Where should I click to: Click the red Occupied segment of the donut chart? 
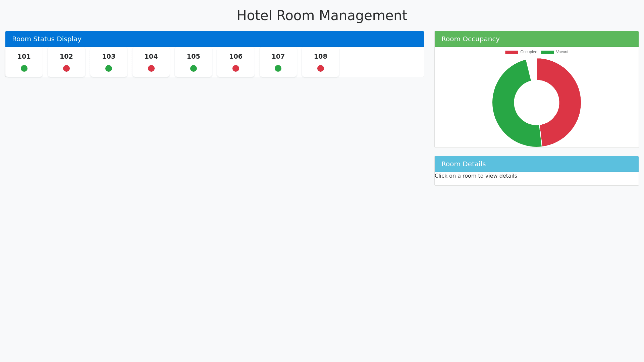567,102
